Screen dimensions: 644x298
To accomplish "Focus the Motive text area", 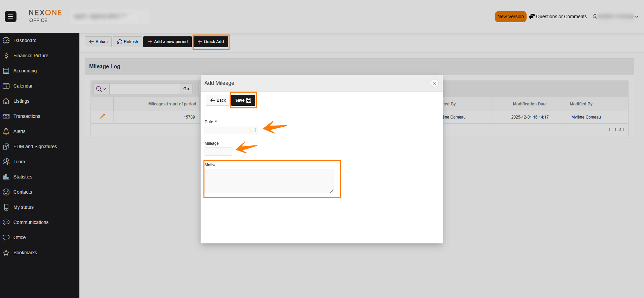I will pyautogui.click(x=269, y=181).
